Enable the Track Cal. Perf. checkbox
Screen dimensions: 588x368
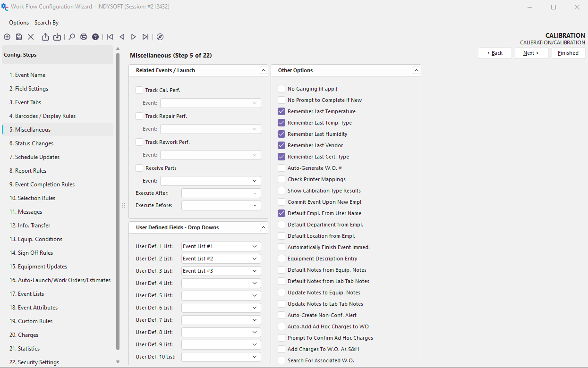point(139,90)
